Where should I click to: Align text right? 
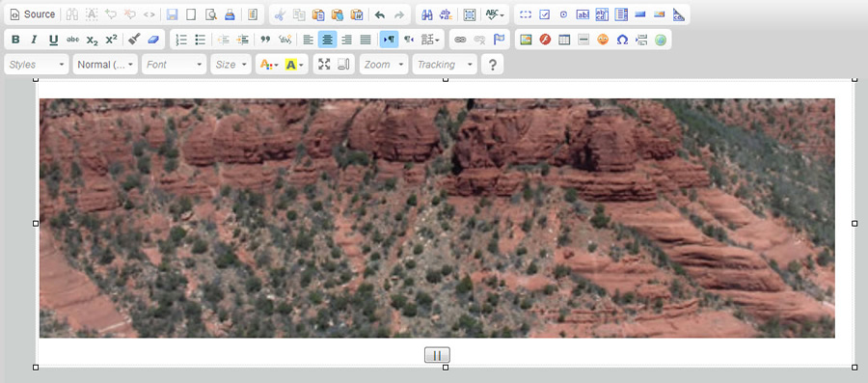346,40
